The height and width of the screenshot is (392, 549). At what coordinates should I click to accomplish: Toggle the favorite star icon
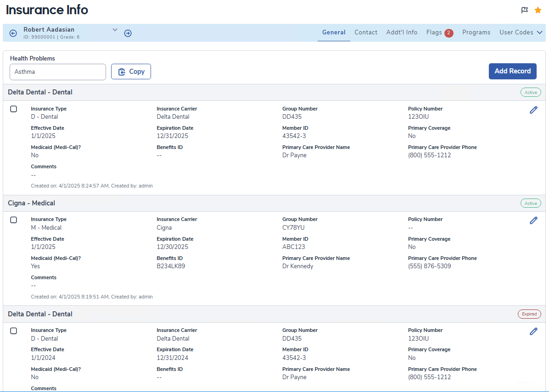click(x=538, y=10)
